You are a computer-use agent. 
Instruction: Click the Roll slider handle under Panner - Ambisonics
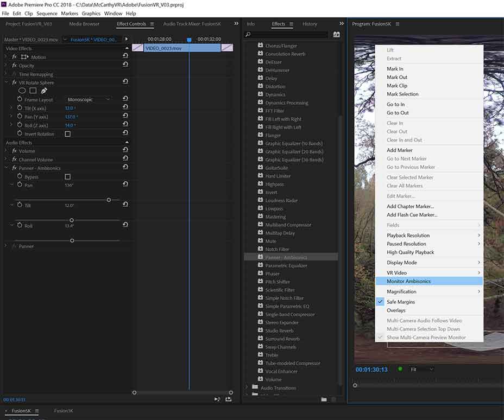pos(72,240)
